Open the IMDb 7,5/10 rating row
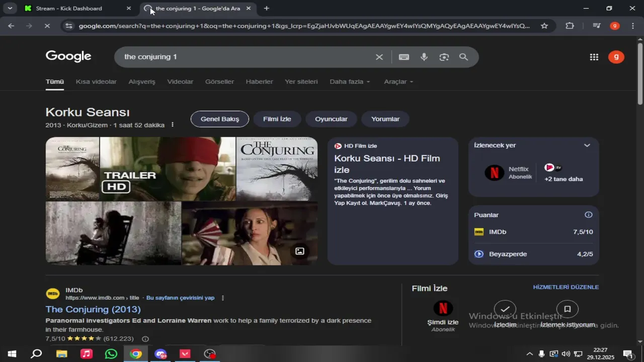 point(534,232)
